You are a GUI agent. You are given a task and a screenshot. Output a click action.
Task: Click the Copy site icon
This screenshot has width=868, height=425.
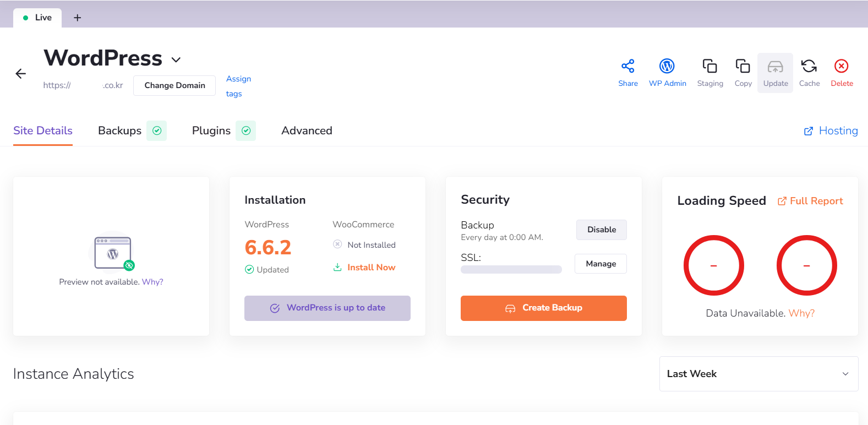(x=743, y=73)
